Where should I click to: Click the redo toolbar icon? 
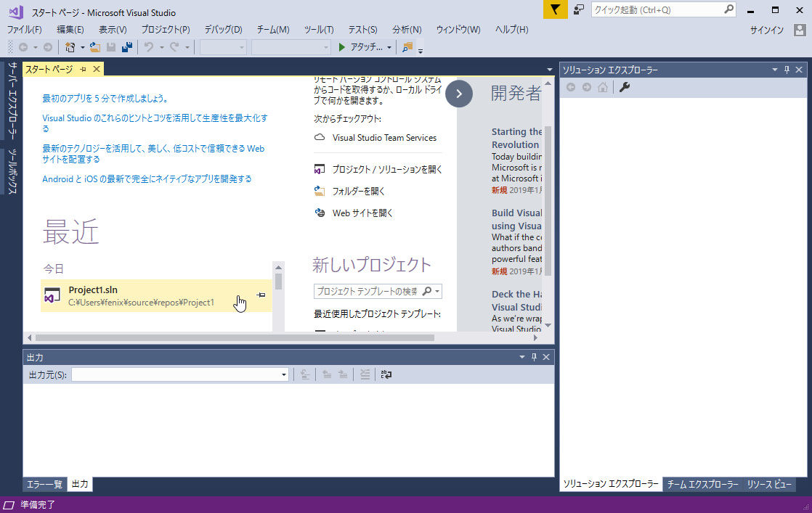point(174,47)
